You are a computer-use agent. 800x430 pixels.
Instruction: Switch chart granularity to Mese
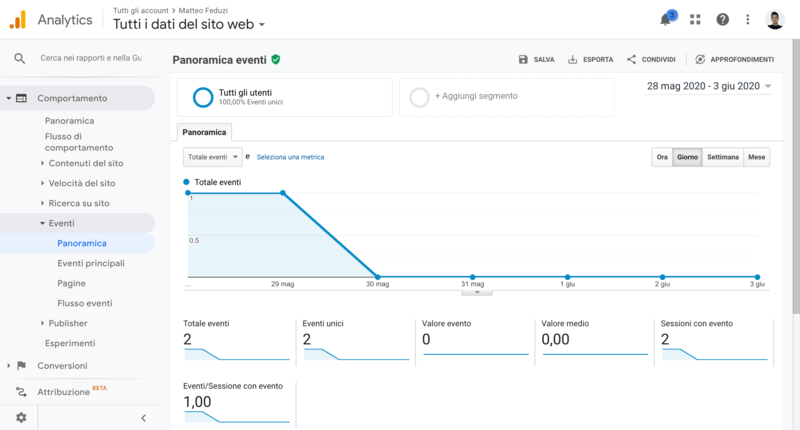click(x=757, y=157)
